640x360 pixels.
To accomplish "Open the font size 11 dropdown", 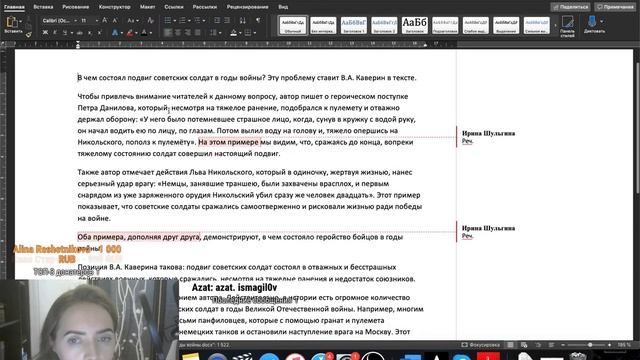I will pyautogui.click(x=97, y=20).
